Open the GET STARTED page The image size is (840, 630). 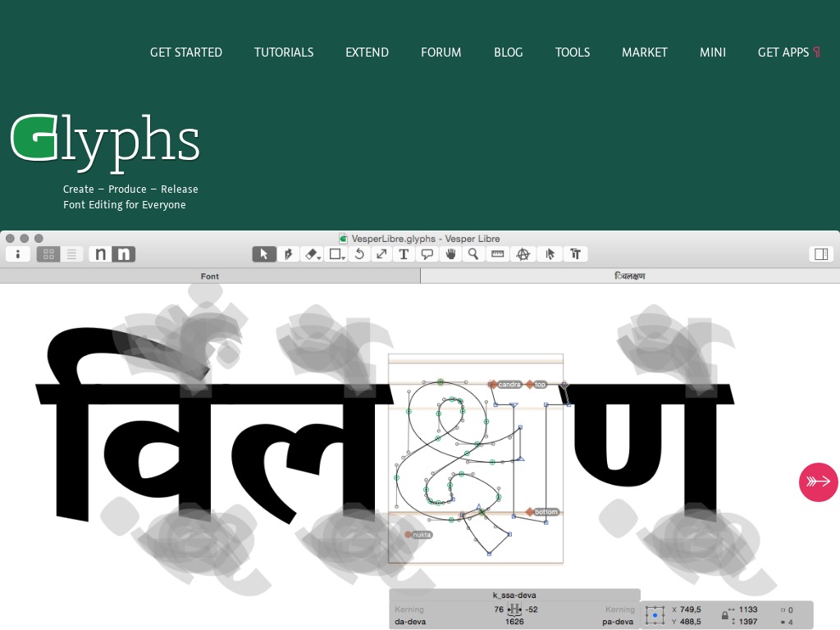tap(186, 52)
